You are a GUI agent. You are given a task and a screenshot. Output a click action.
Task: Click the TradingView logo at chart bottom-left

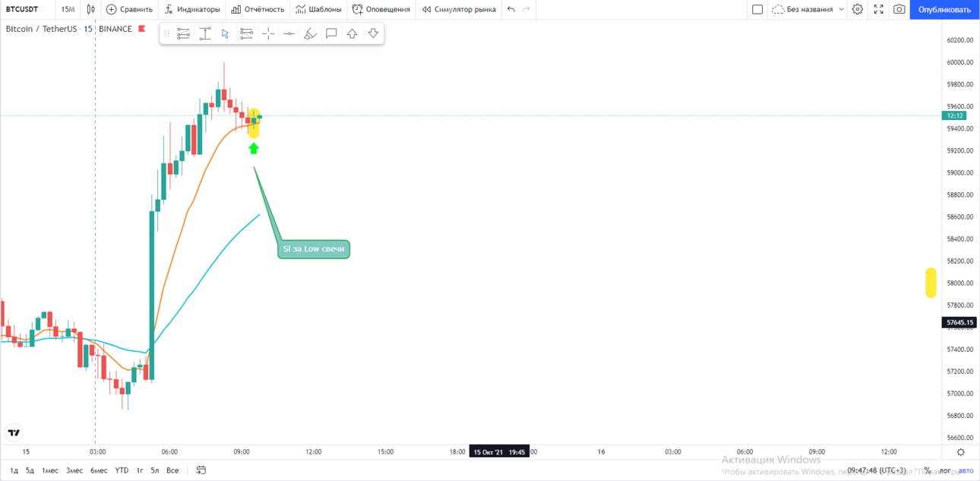[x=14, y=433]
